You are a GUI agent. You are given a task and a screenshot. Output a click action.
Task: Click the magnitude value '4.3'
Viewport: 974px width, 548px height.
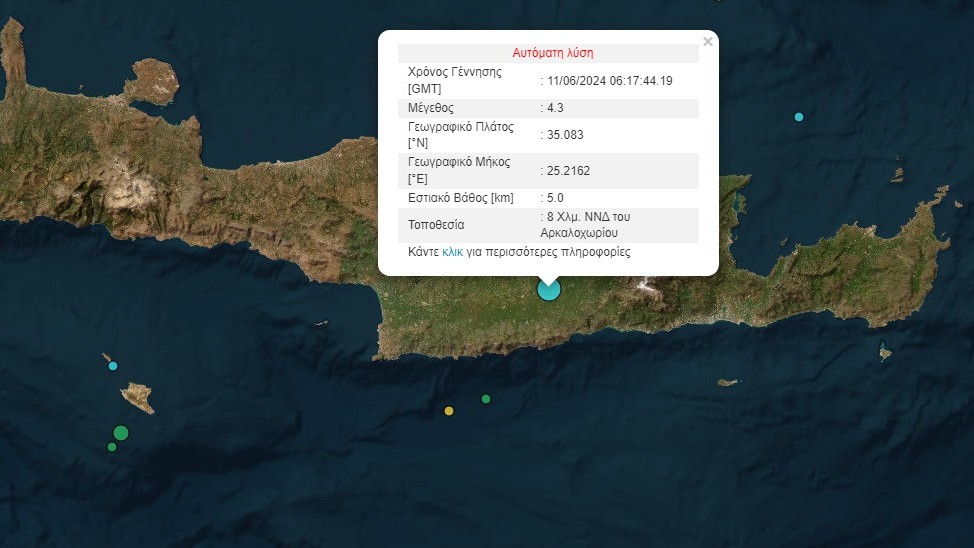[555, 108]
